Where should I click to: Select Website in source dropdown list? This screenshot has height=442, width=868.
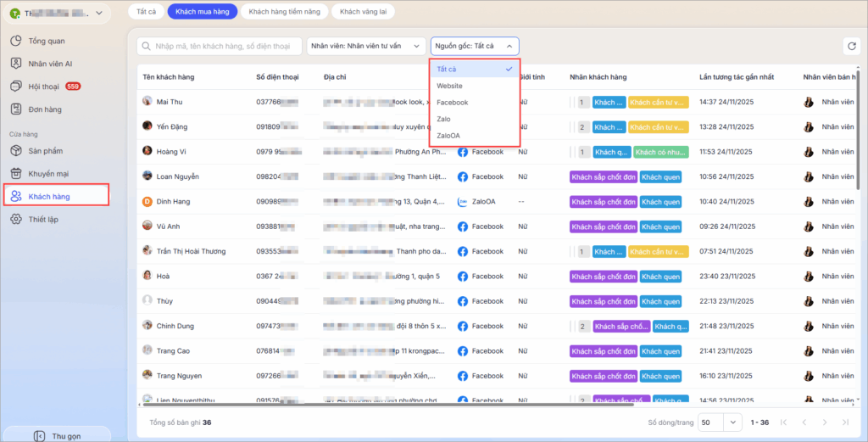pos(449,86)
